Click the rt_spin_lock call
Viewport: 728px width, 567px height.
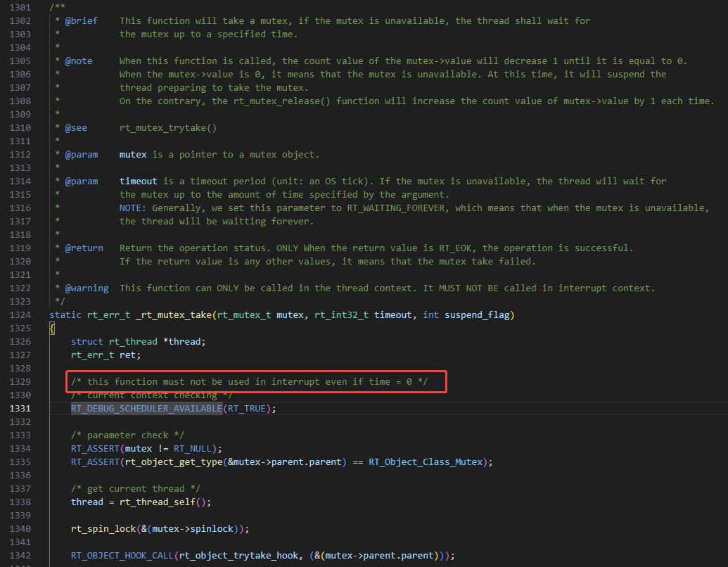tap(103, 529)
